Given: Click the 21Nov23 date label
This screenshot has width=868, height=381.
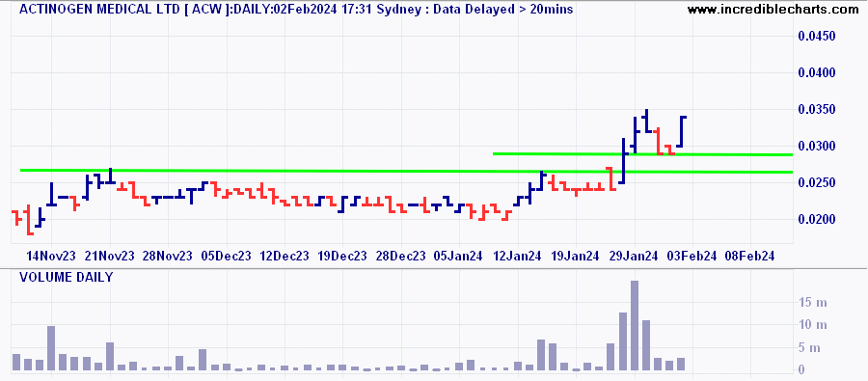Looking at the screenshot, I should (x=110, y=257).
